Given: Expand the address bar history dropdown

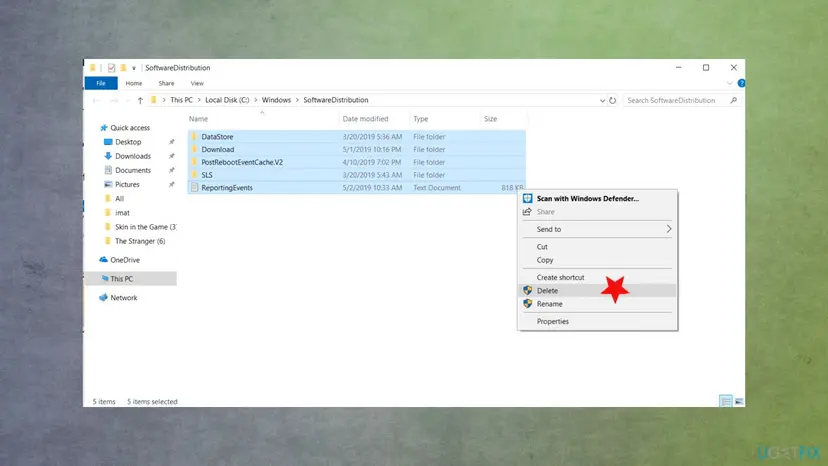Looking at the screenshot, I should point(602,100).
